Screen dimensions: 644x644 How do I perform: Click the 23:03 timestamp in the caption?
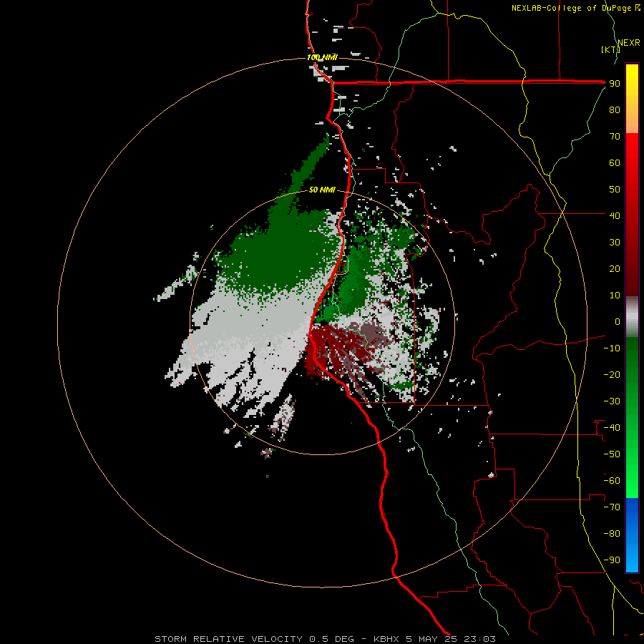pos(479,639)
